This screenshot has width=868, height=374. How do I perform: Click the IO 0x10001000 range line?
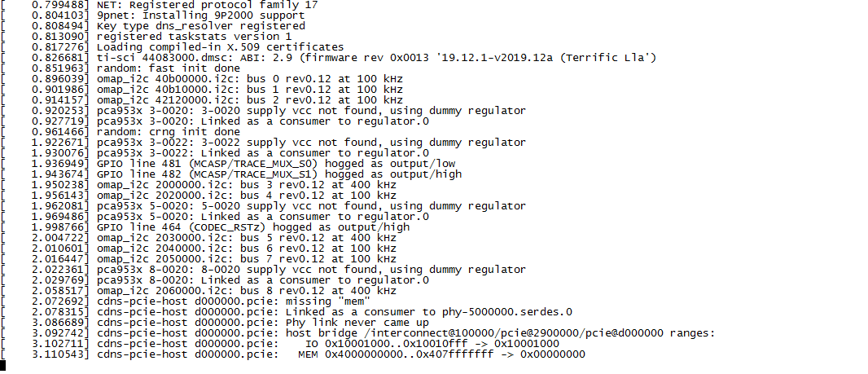280,344
